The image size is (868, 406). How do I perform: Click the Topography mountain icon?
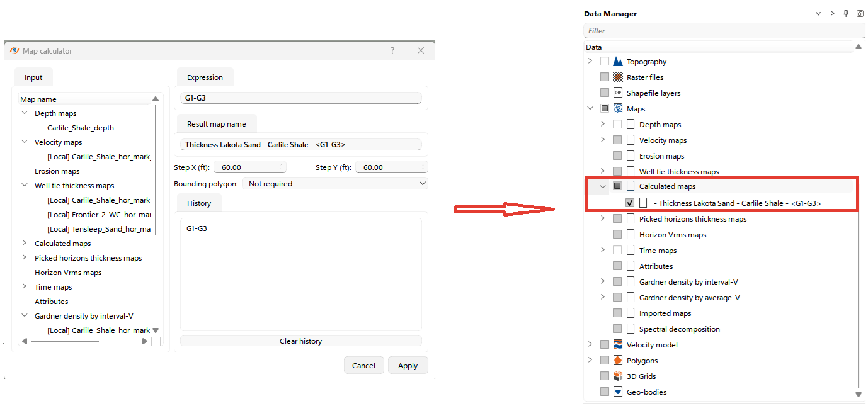(618, 62)
